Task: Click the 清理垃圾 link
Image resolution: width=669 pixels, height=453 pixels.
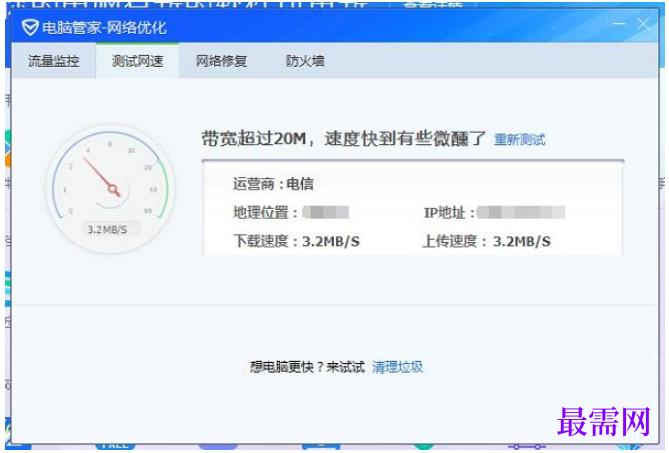Action: tap(397, 367)
